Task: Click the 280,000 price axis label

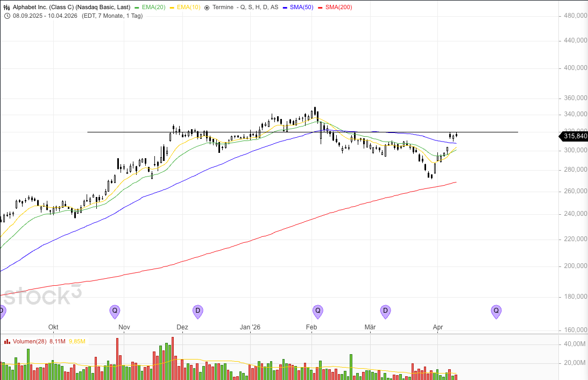Action: [575, 170]
